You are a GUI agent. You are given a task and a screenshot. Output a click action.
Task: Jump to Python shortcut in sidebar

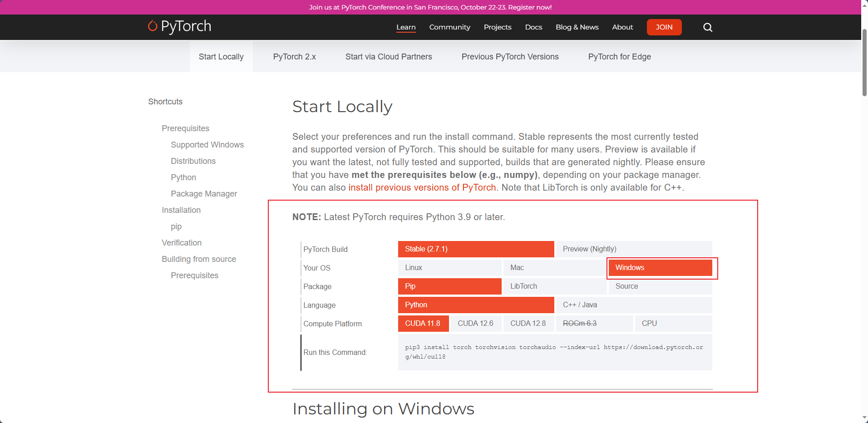[x=183, y=177]
